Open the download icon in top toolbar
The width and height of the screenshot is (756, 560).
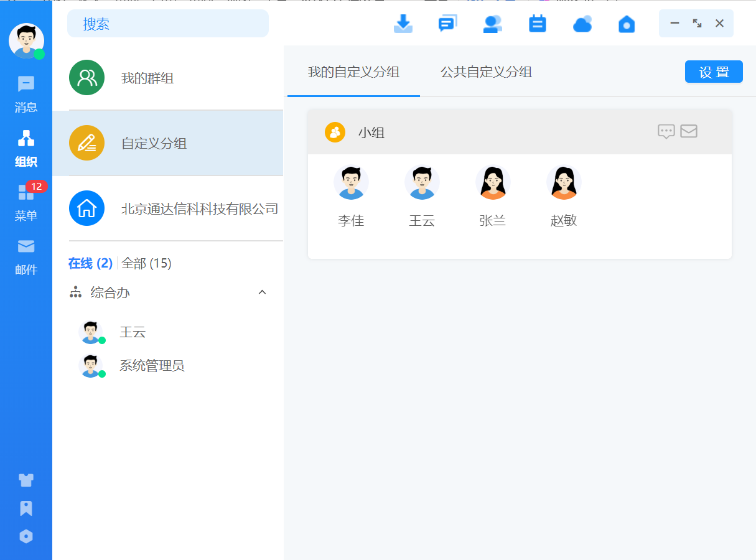pos(403,24)
